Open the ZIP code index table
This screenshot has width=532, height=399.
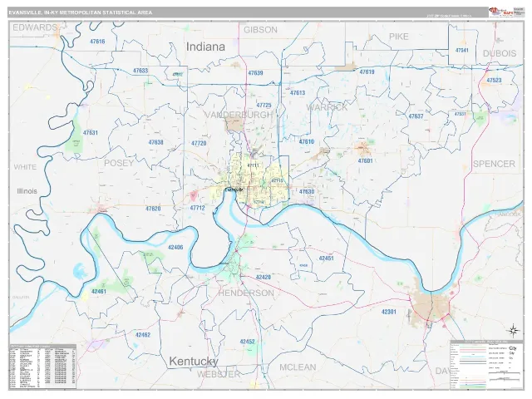[42, 367]
